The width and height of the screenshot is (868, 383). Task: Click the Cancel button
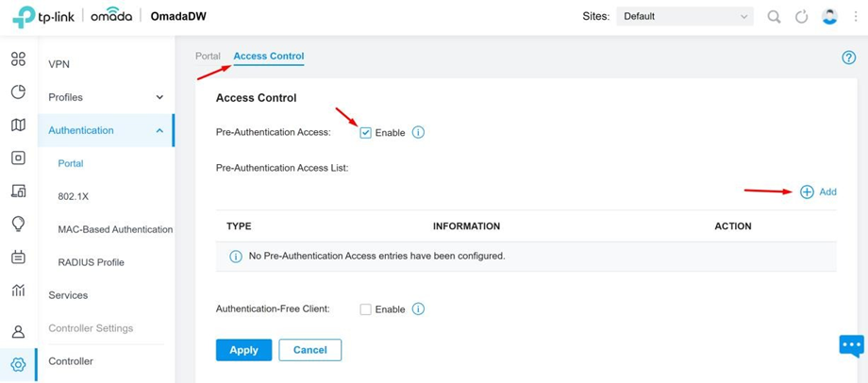(310, 350)
